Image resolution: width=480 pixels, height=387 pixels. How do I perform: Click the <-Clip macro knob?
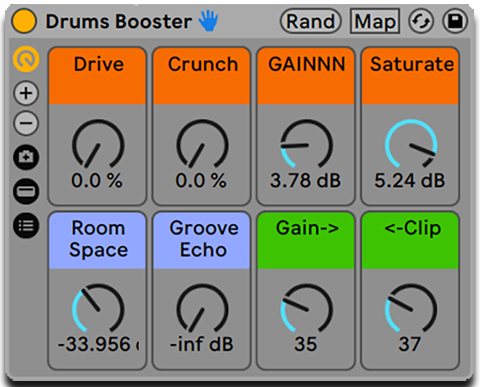pos(411,308)
